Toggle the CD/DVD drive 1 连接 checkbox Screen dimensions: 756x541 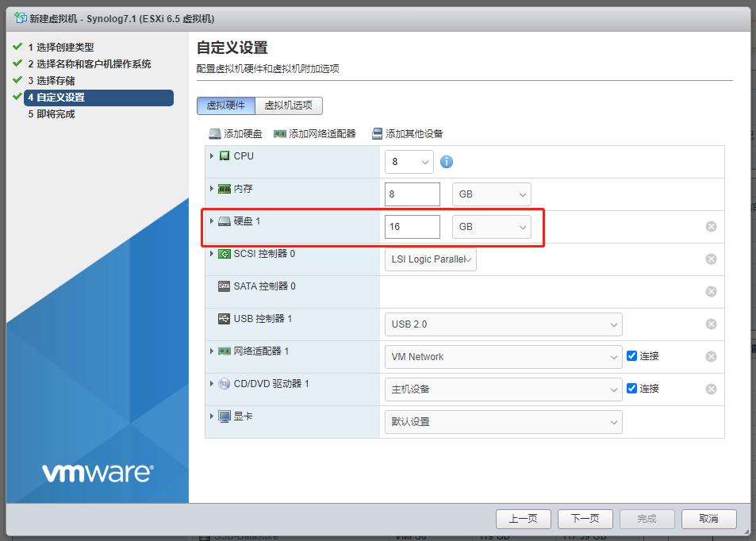[631, 388]
